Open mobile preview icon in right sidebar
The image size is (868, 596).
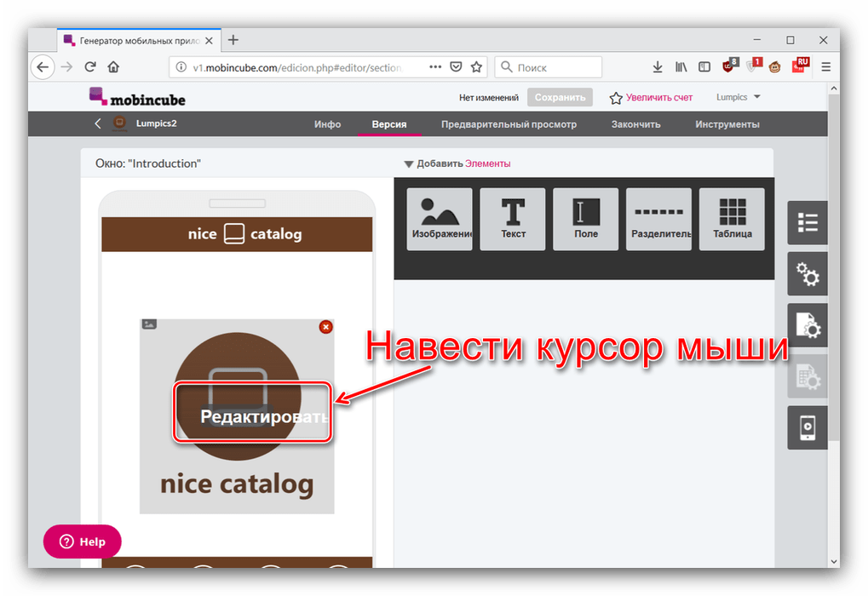[x=808, y=427]
